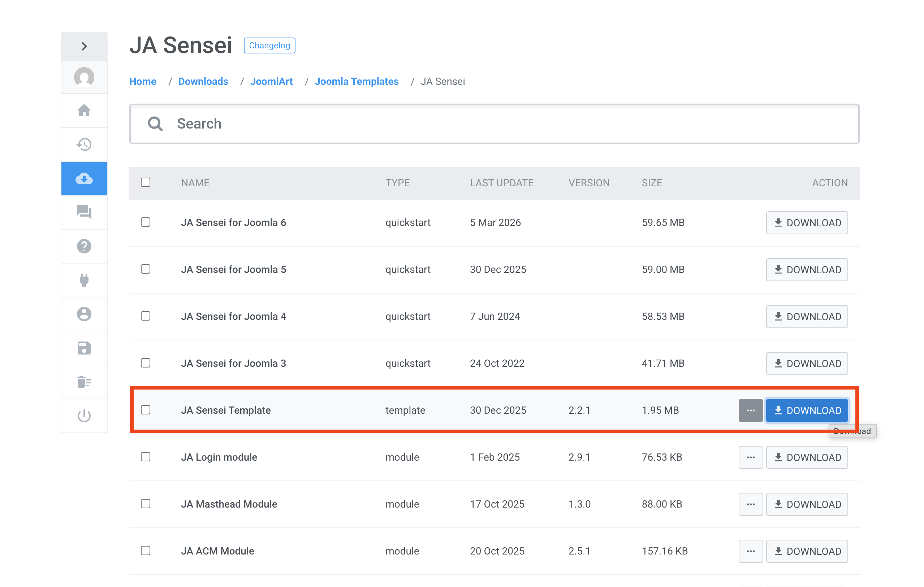This screenshot has width=924, height=587.
Task: Check the JA Sensei for Joomla 4 row
Action: (x=146, y=316)
